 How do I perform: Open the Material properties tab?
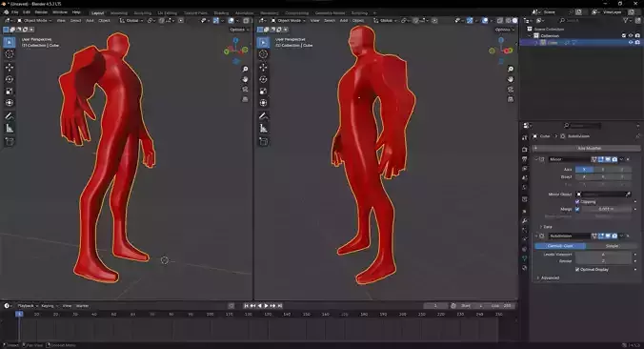pyautogui.click(x=525, y=268)
